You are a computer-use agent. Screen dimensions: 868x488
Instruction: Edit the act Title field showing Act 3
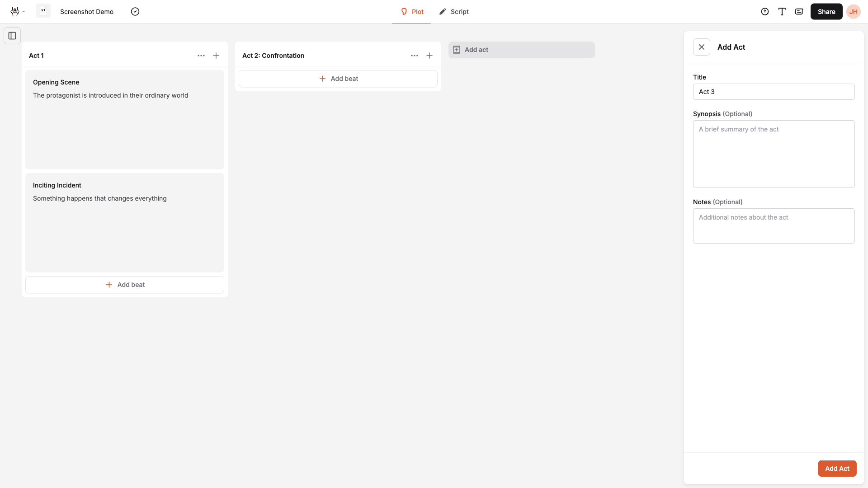pos(774,92)
